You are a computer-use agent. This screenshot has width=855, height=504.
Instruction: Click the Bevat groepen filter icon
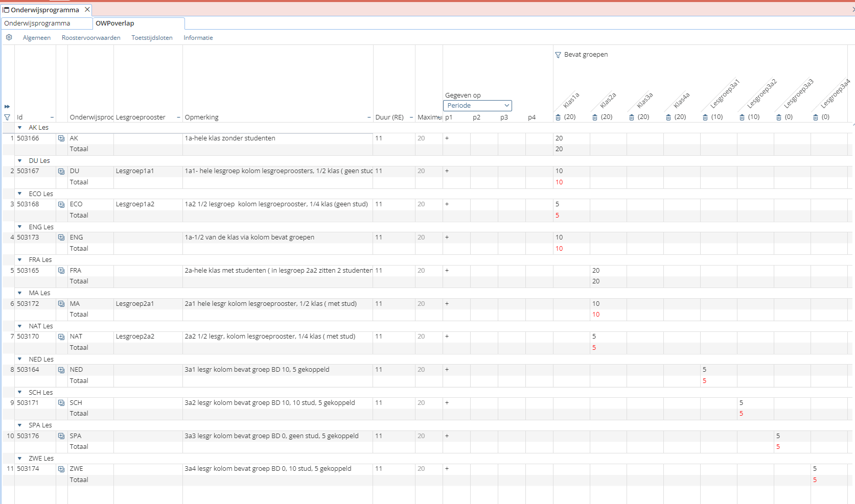coord(558,55)
